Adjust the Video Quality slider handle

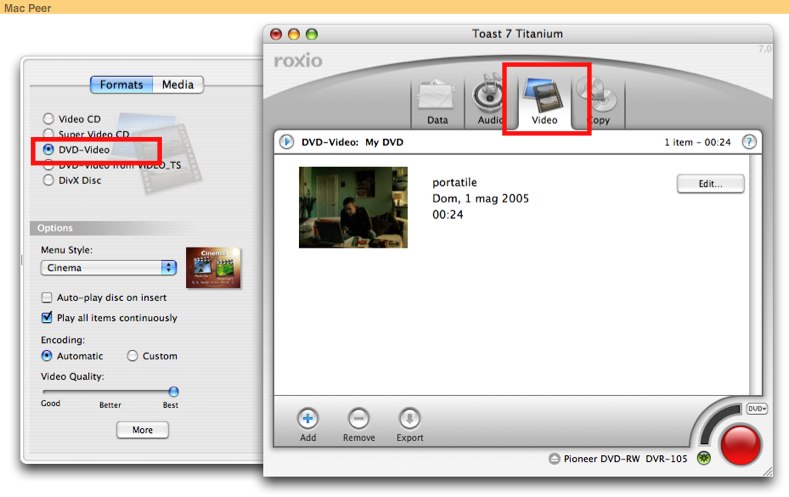[x=173, y=391]
